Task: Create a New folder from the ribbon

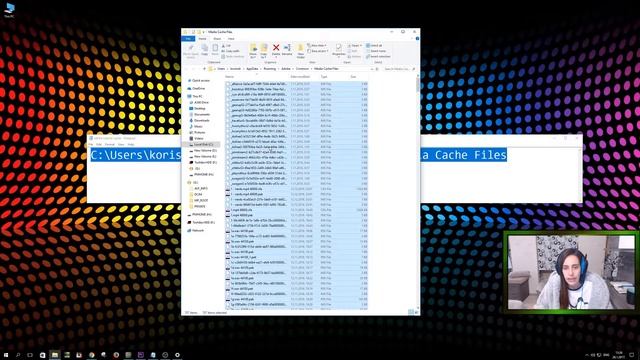Action: (300, 51)
